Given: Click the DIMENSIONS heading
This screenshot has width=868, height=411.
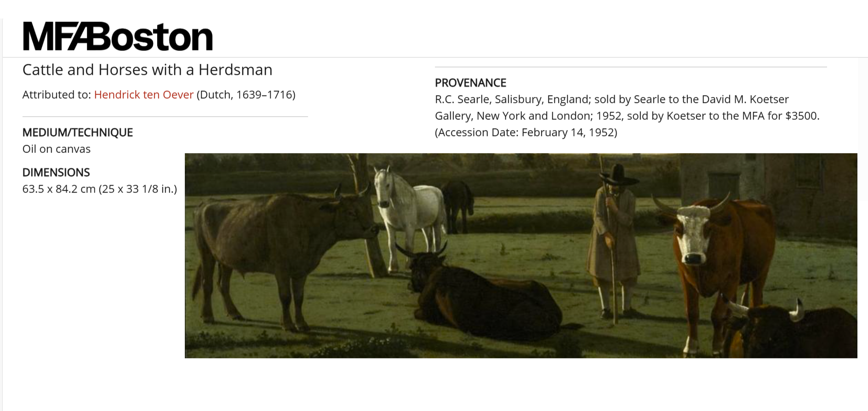Looking at the screenshot, I should tap(56, 172).
